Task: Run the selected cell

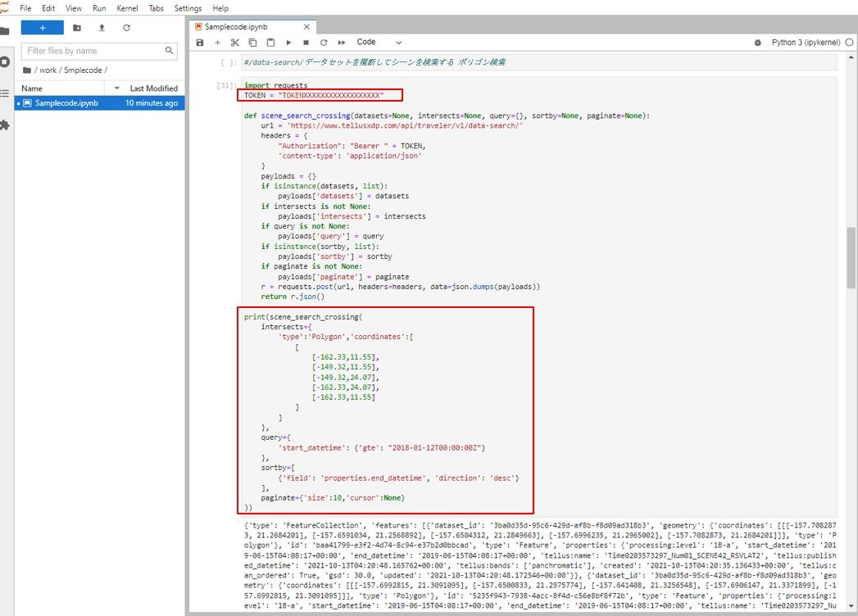Action: 288,42
